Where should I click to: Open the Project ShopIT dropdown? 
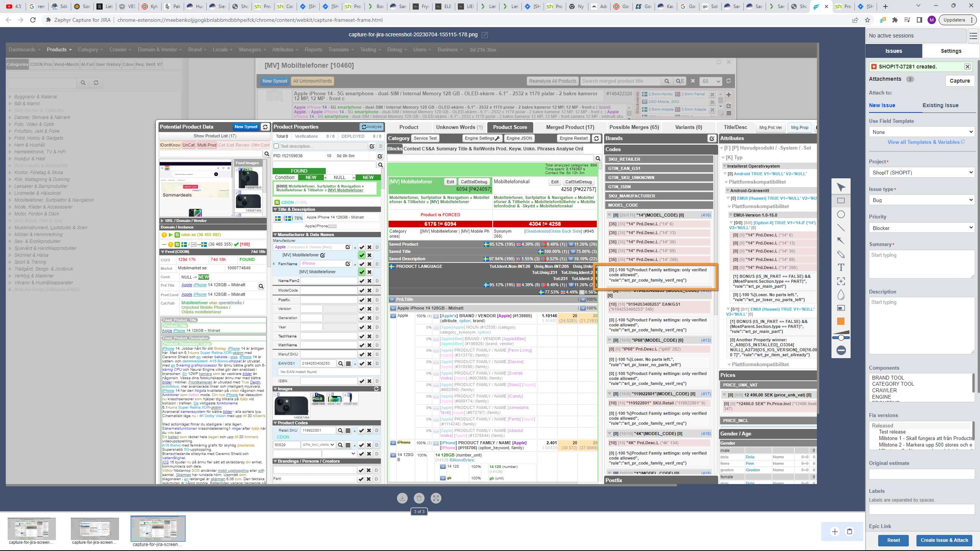[921, 173]
